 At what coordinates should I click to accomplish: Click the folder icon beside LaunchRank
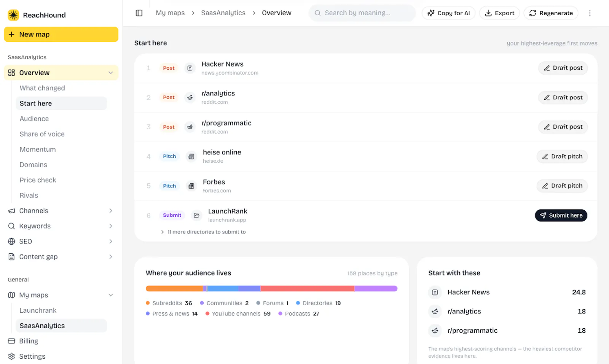click(x=196, y=215)
